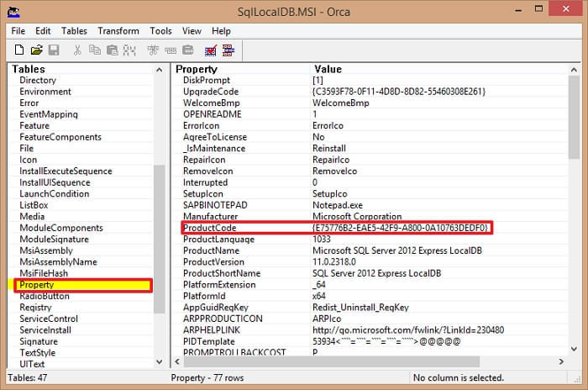Select the Property table in Tables list
588x390 pixels.
click(36, 285)
